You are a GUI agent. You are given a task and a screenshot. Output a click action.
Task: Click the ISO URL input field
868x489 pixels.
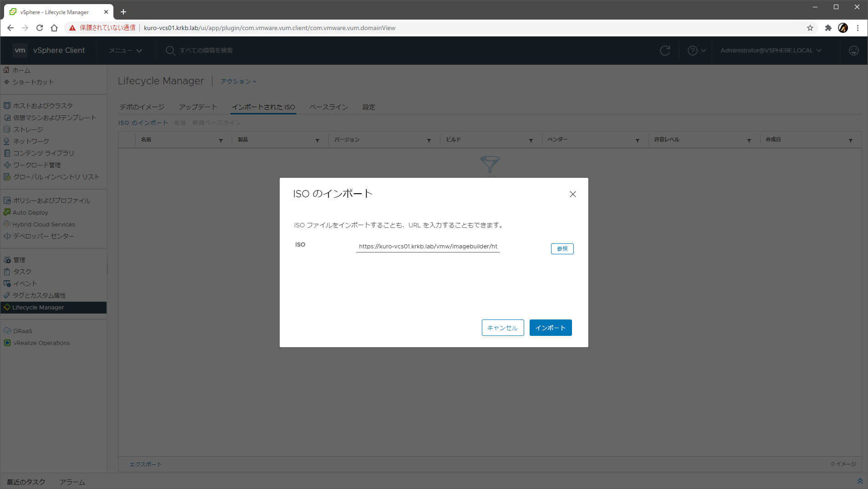[x=428, y=247]
